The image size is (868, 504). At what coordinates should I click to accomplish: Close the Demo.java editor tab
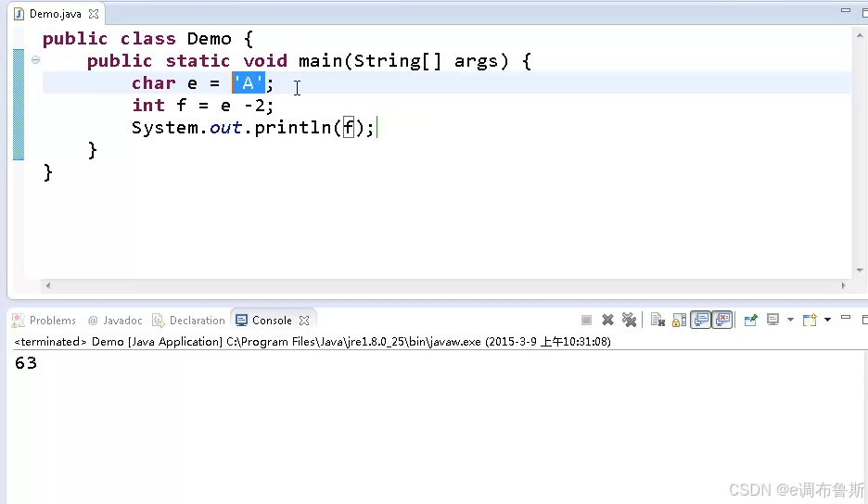(94, 14)
